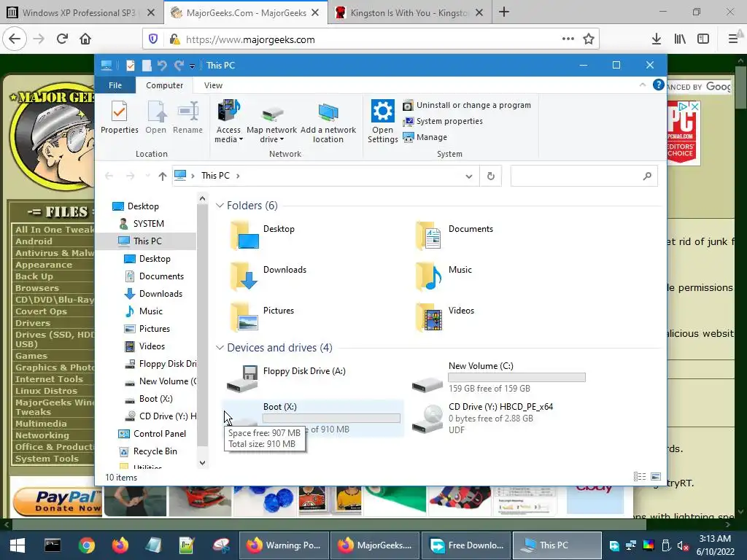Expand address bar history dropdown
Screen dimensions: 747x560
coord(469,176)
